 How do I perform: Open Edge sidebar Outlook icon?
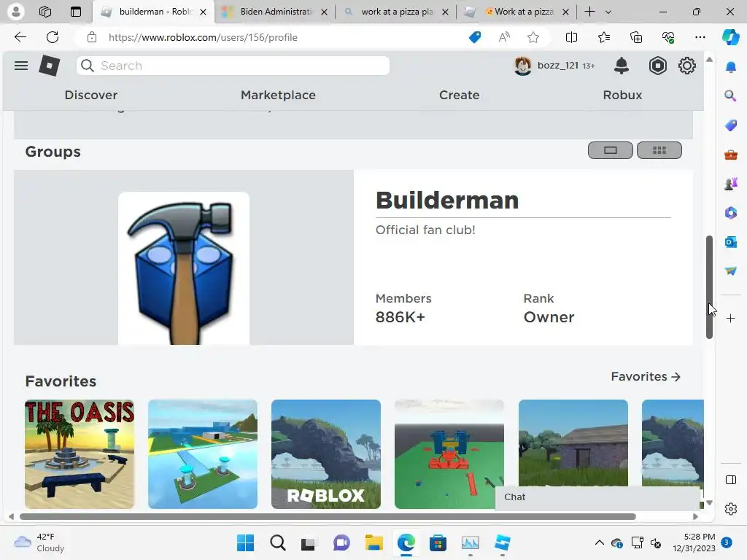point(730,242)
